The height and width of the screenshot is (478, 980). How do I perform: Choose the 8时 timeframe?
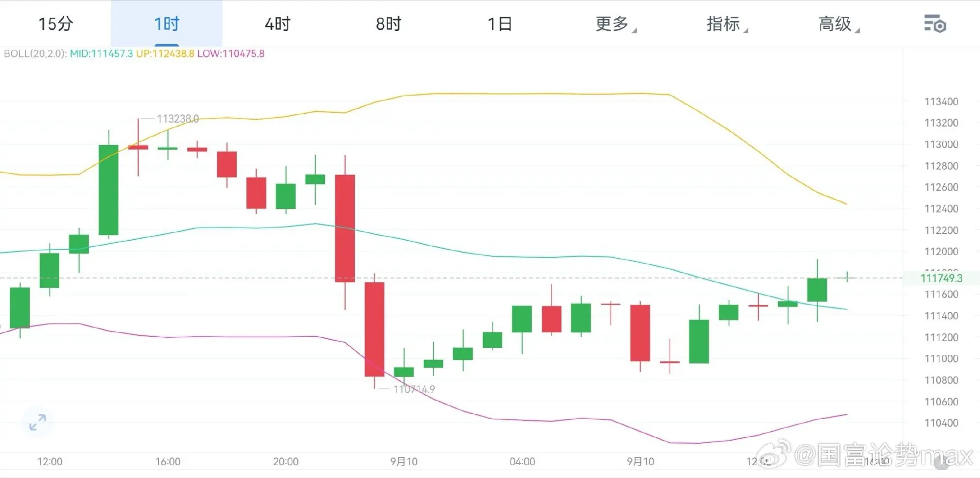(x=389, y=24)
